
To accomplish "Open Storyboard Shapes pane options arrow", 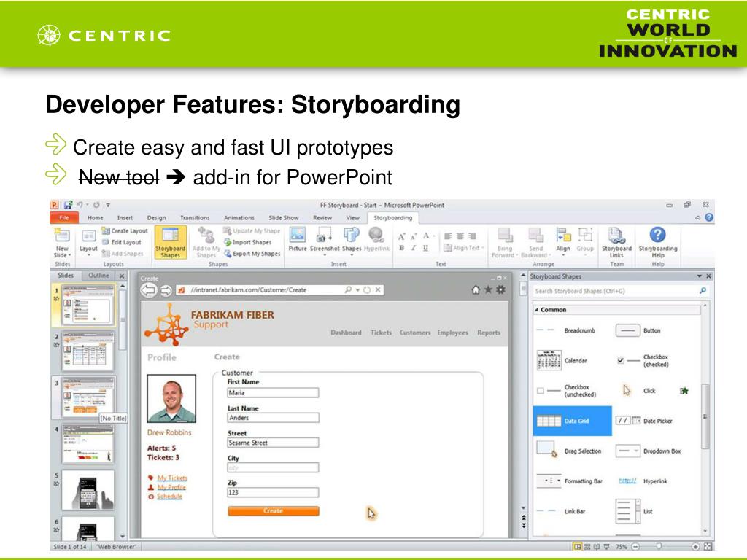I will pyautogui.click(x=700, y=276).
